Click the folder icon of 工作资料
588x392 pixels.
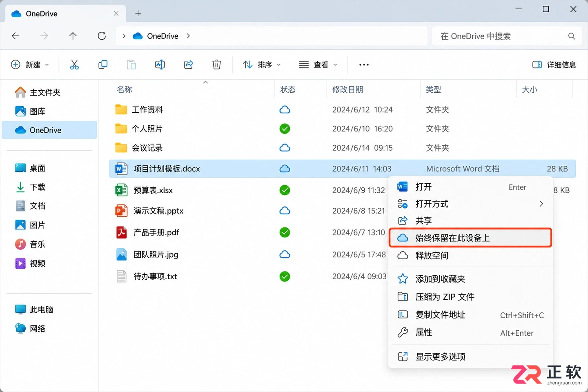click(121, 109)
